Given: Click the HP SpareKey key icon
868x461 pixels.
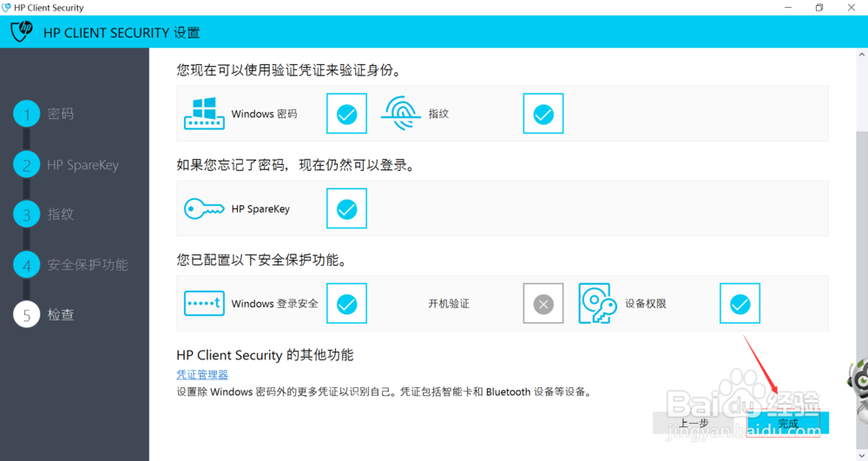Looking at the screenshot, I should pyautogui.click(x=204, y=208).
